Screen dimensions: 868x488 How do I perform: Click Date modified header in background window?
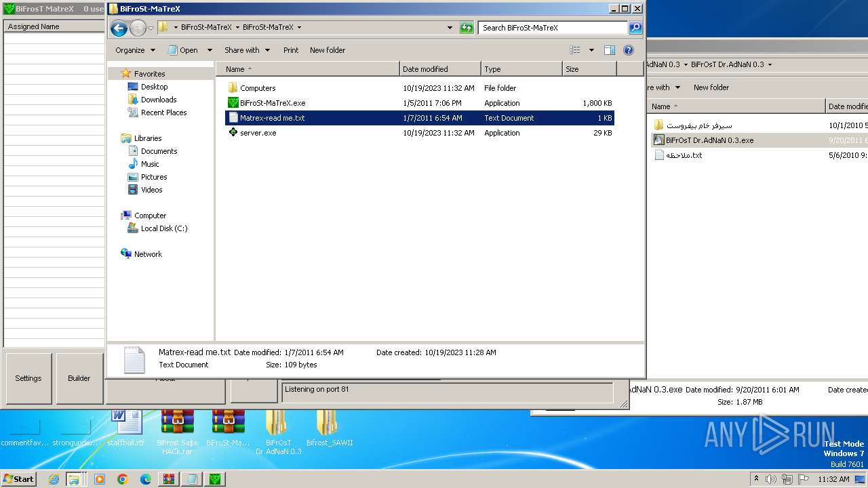(848, 106)
